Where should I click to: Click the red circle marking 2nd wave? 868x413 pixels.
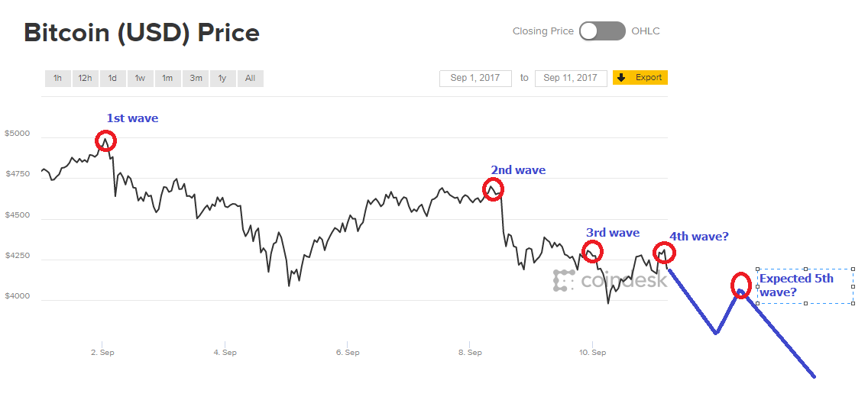click(x=493, y=188)
